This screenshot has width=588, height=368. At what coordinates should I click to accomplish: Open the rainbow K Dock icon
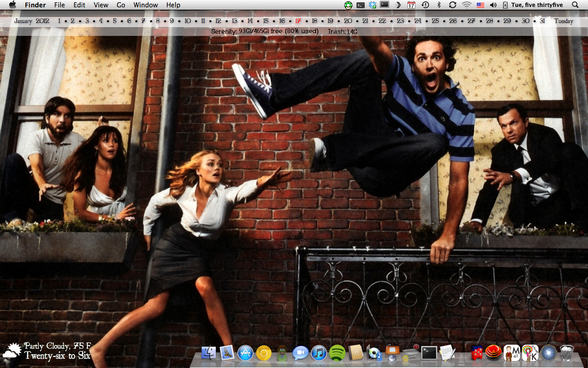530,353
